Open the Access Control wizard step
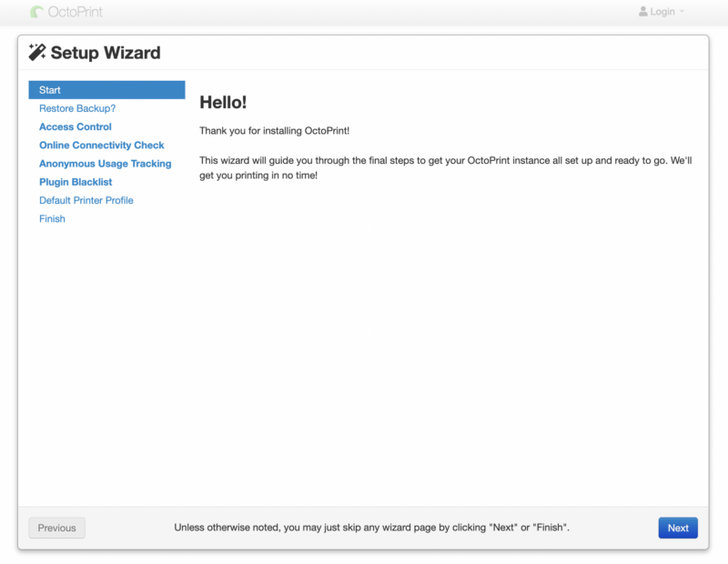This screenshot has width=728, height=564. point(76,126)
